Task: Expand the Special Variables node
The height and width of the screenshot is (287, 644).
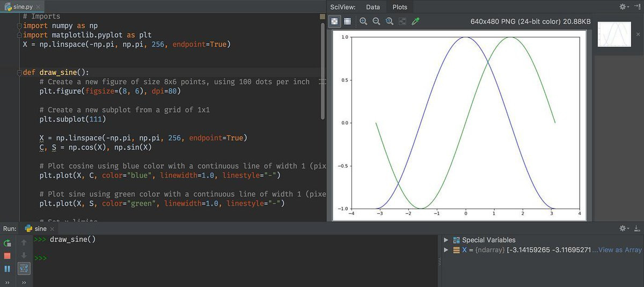Action: (446, 240)
